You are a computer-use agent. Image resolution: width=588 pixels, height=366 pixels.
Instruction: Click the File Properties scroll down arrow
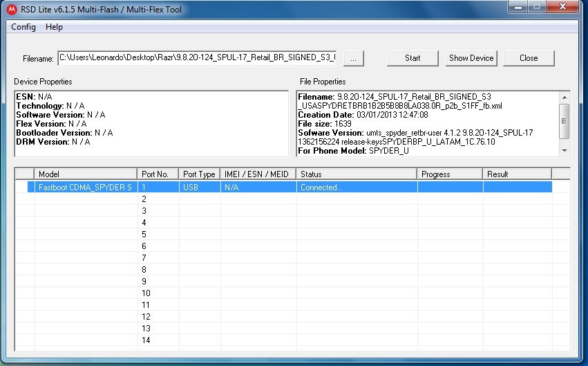click(565, 151)
